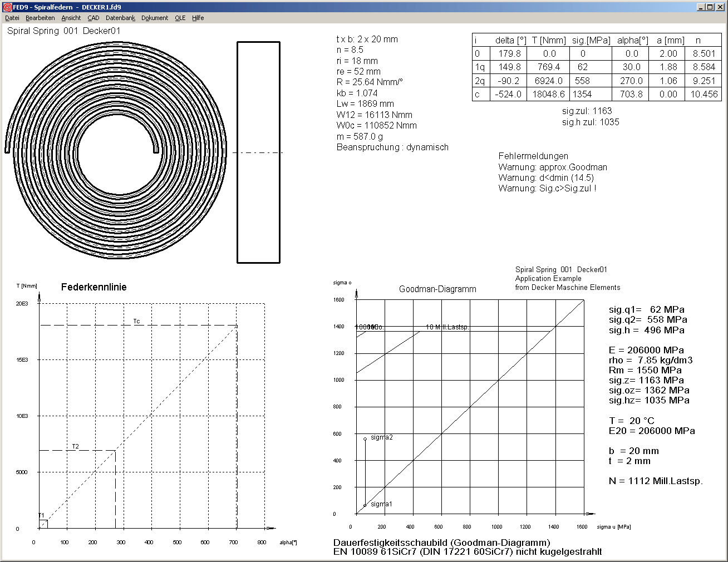Open the OLE menu
The image size is (728, 562).
coord(180,18)
